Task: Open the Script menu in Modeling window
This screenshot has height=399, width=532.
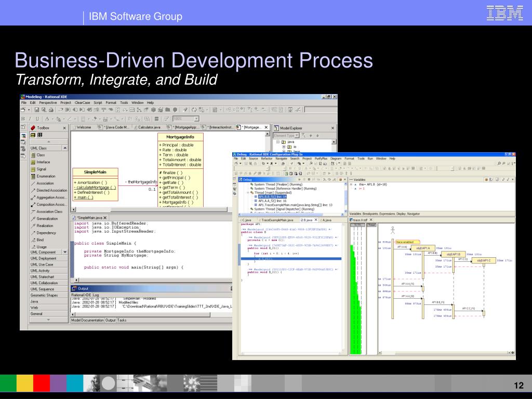Action: 98,102
